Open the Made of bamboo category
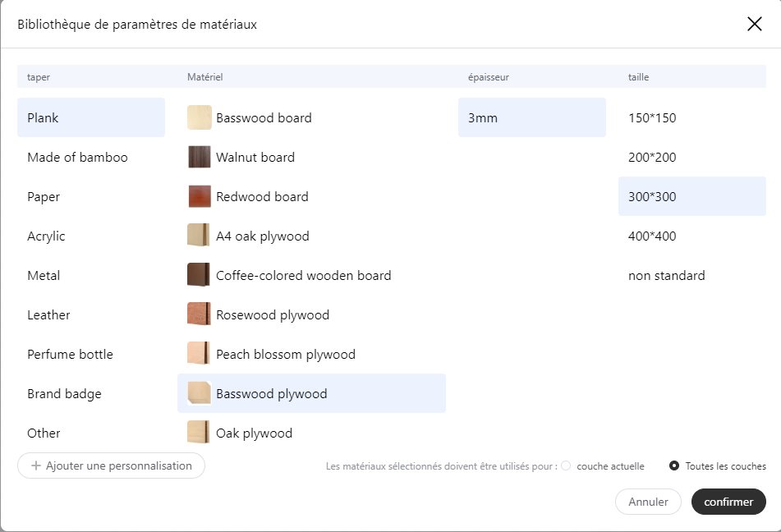The width and height of the screenshot is (781, 532). (77, 157)
